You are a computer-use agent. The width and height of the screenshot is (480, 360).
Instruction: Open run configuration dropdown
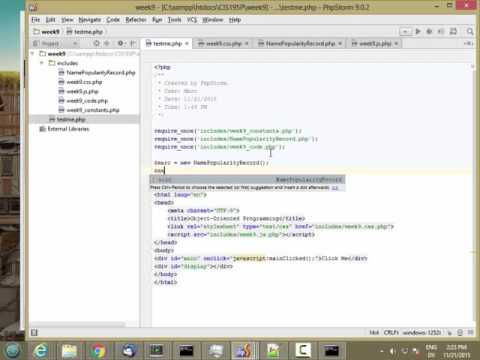[405, 31]
